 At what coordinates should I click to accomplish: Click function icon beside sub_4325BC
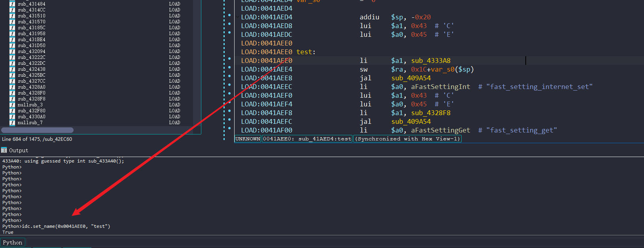click(12, 75)
